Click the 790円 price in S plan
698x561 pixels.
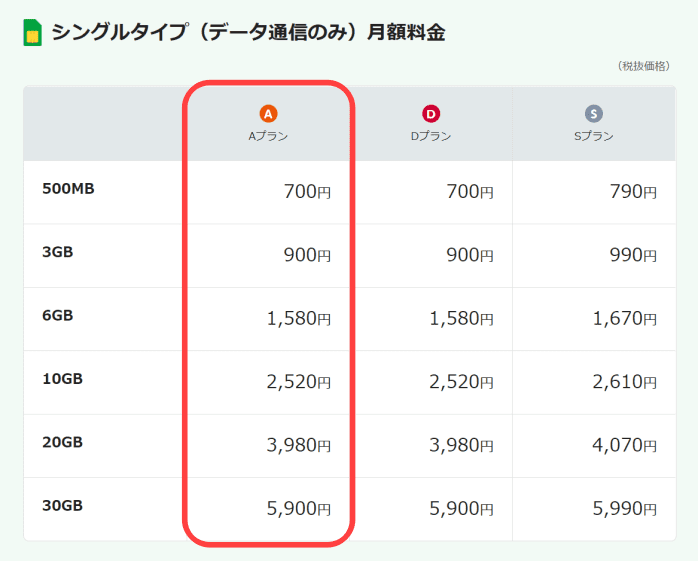click(x=633, y=192)
